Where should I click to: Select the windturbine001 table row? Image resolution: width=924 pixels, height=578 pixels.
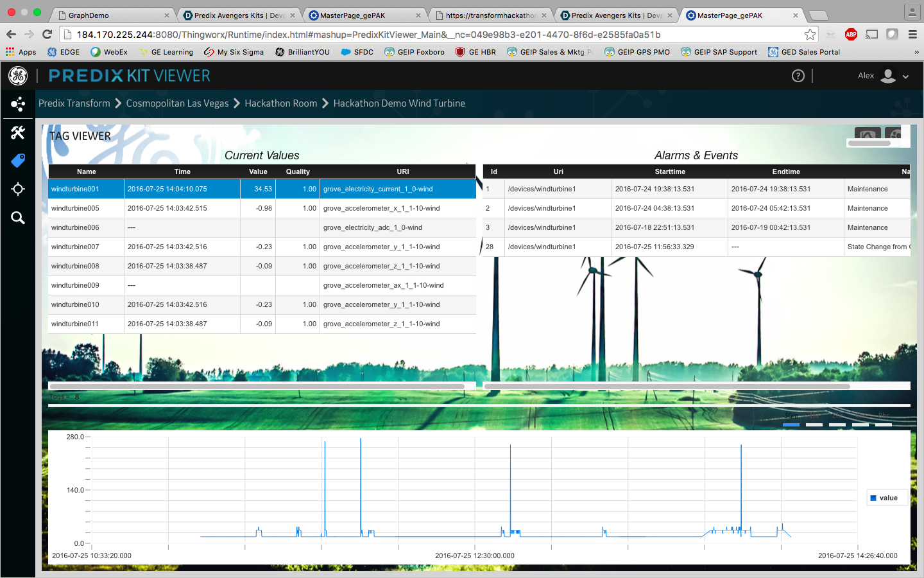pyautogui.click(x=262, y=189)
